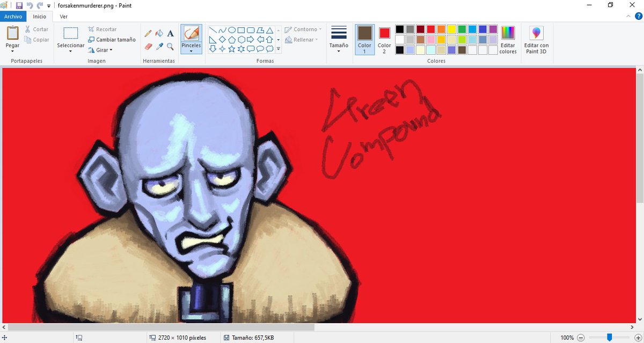The width and height of the screenshot is (644, 343).
Task: Pick the yellow color swatch
Action: [451, 29]
